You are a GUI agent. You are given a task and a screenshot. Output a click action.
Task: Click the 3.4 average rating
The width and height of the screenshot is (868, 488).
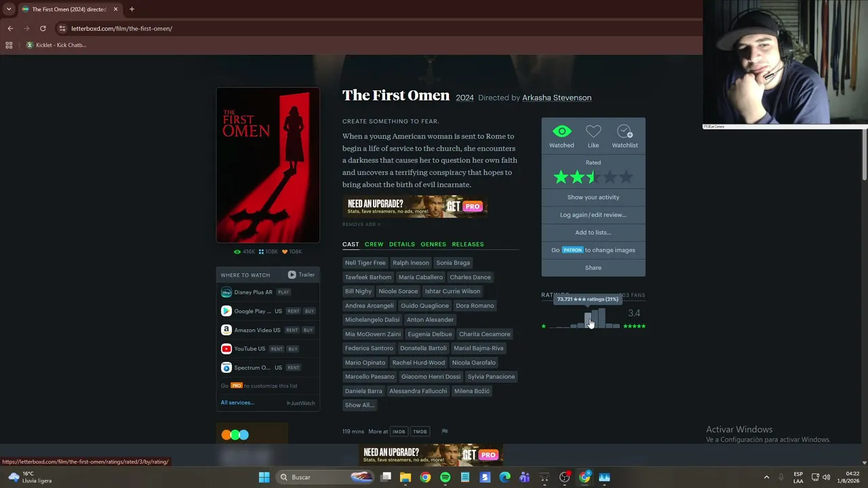click(x=634, y=313)
